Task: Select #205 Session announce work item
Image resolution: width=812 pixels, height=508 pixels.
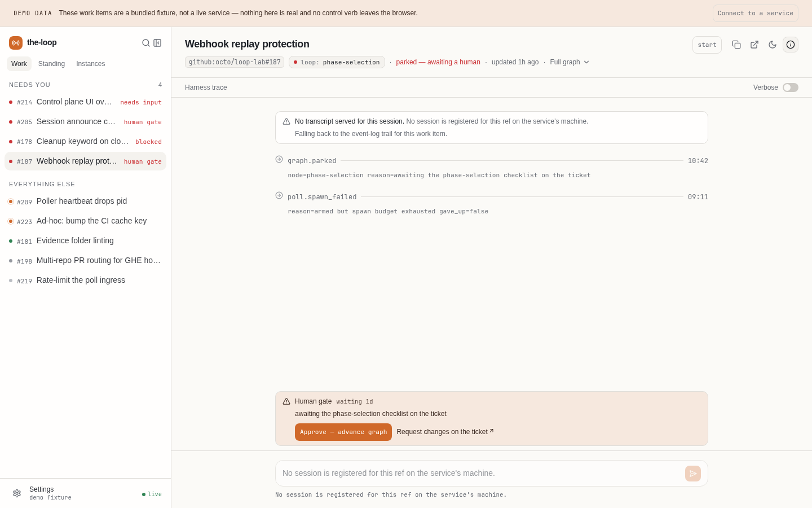Action: pos(85,122)
